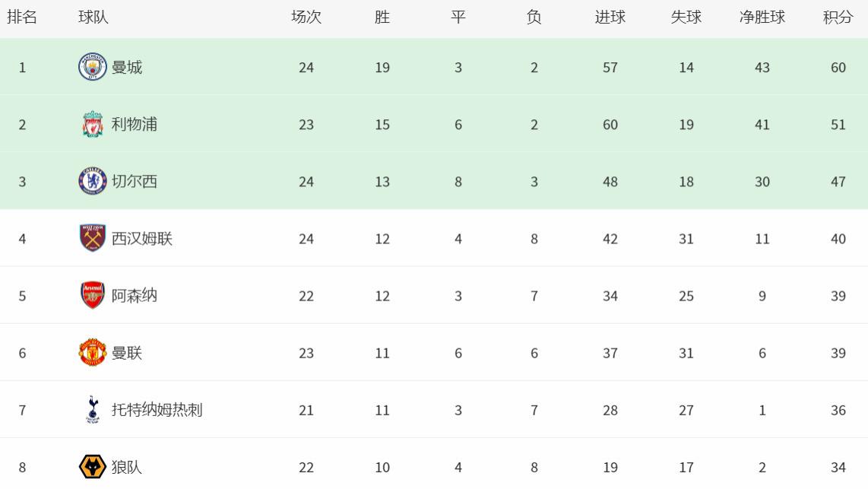Open the 西汉姆联 team name

coord(142,239)
